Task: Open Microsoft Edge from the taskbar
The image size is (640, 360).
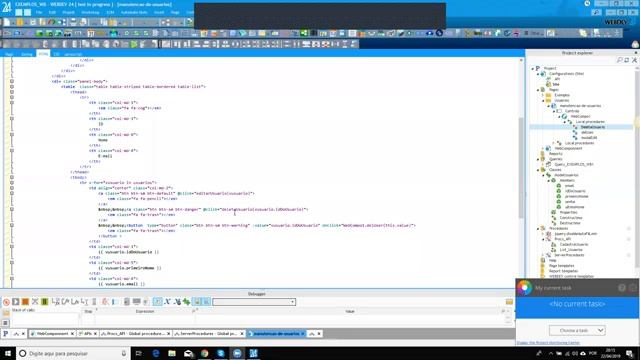Action: tap(156, 353)
